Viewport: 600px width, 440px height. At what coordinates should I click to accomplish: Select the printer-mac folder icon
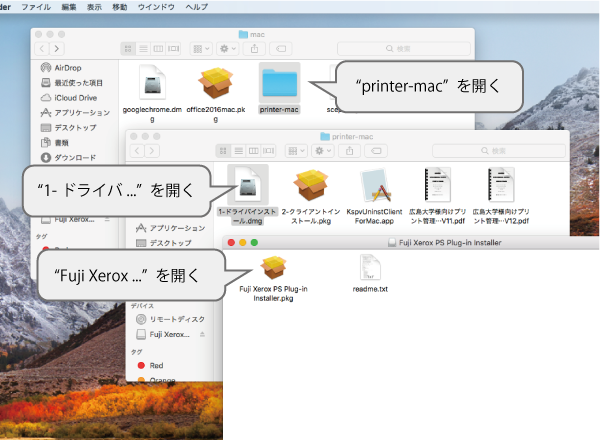(279, 83)
